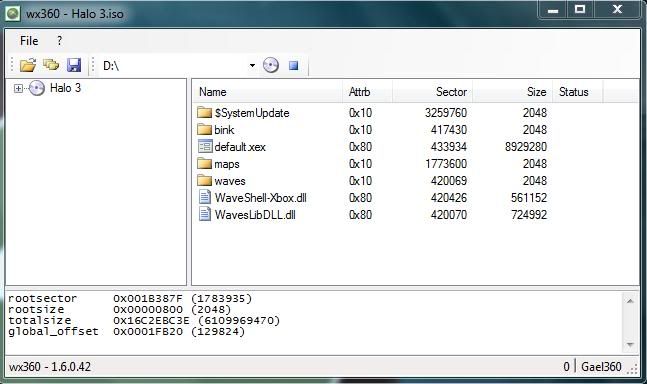Viewport: 647px width, 384px height.
Task: Open an ISO file with the folder icon
Action: click(x=28, y=65)
